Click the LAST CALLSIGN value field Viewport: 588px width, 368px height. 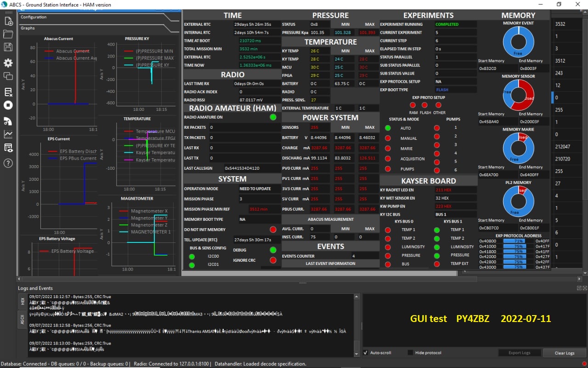252,168
